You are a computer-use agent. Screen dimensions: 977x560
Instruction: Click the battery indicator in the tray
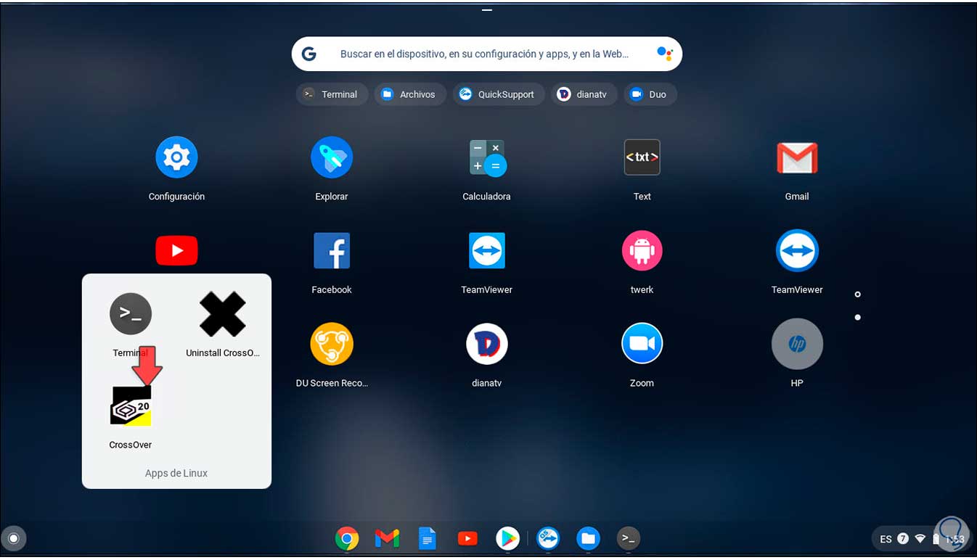[x=936, y=539]
